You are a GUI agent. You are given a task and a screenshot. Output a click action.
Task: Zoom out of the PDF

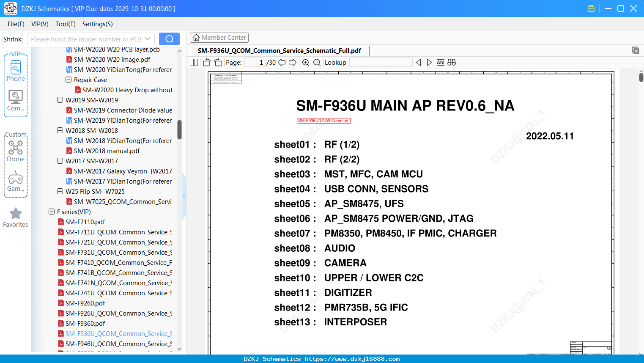pos(317,62)
